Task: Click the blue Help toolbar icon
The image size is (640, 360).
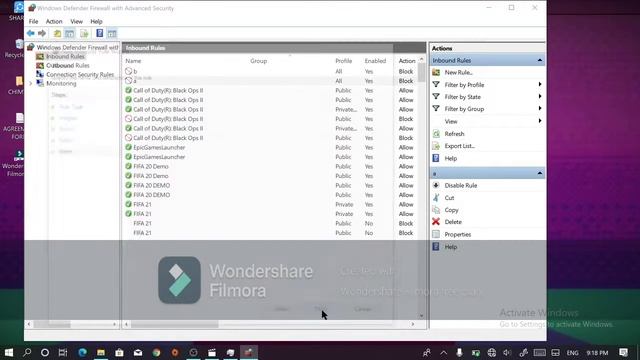Action: tap(99, 33)
